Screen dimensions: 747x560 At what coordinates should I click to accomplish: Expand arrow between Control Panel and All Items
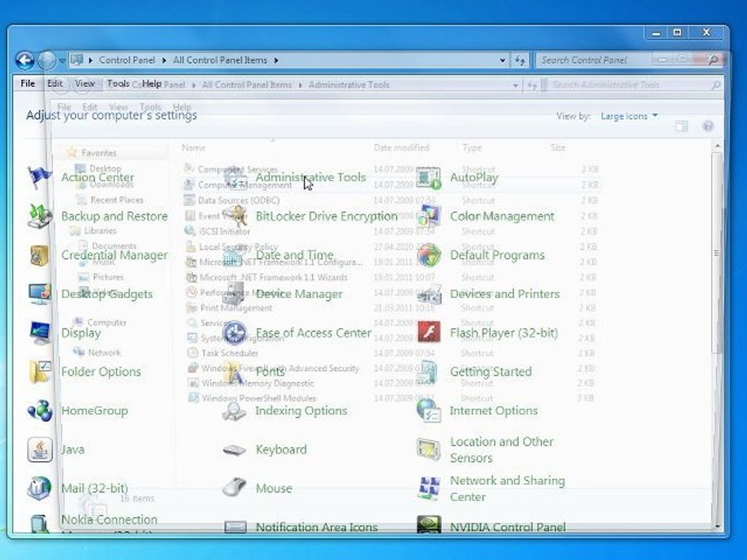pos(164,61)
